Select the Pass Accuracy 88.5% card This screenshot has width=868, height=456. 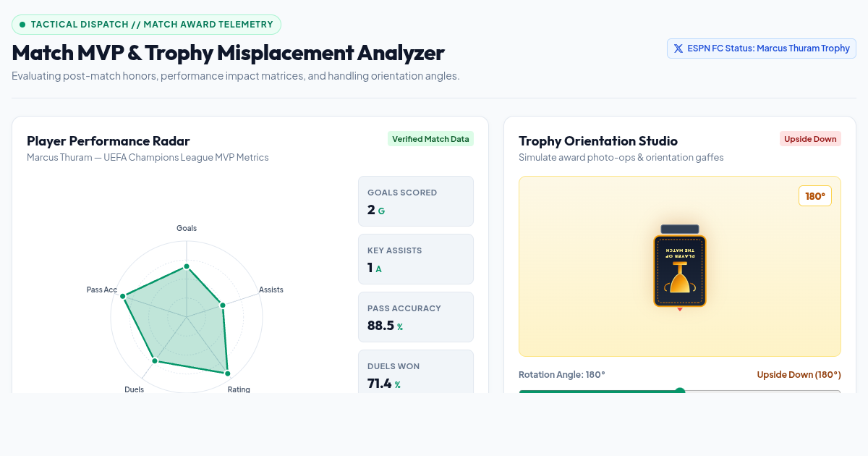pos(416,317)
